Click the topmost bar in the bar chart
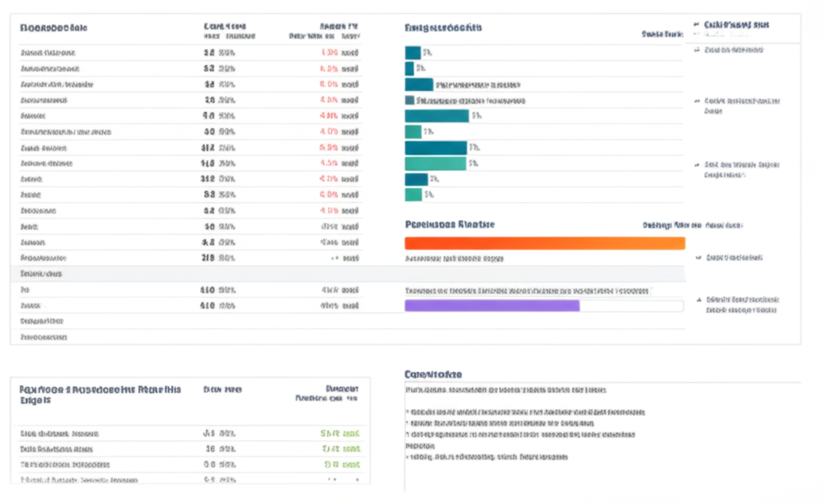Screen dimensions: 825x504 [x=412, y=52]
